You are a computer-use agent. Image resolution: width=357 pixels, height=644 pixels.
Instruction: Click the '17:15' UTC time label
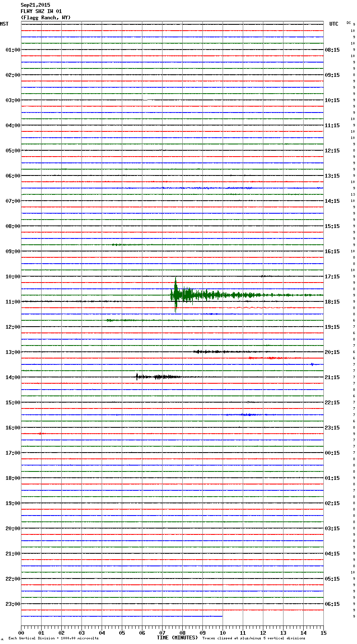[x=332, y=277]
